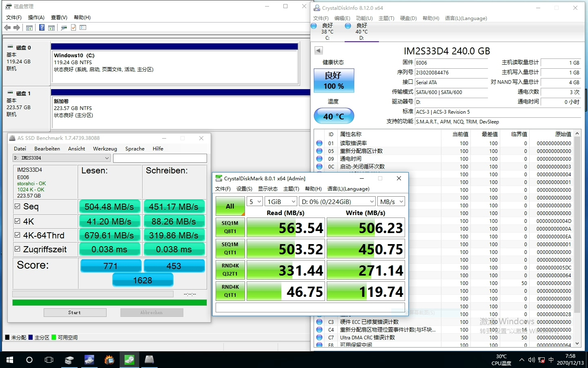Click the green All button in CrystalDiskMark
588x368 pixels.
230,206
